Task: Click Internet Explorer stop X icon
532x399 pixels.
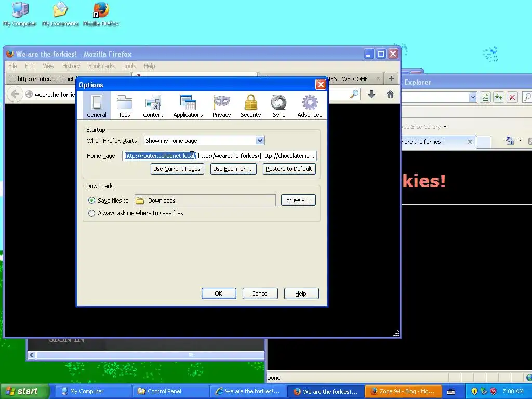Action: coord(512,97)
